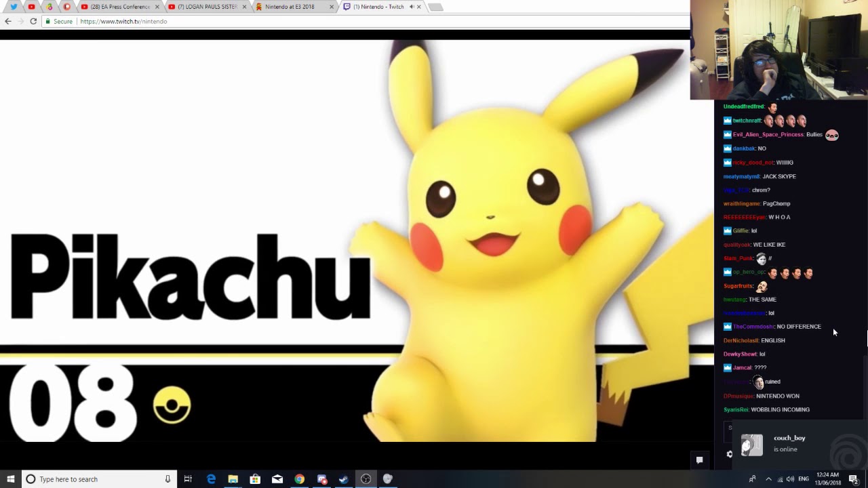
Task: Click meatymatym8's username
Action: [x=741, y=176]
